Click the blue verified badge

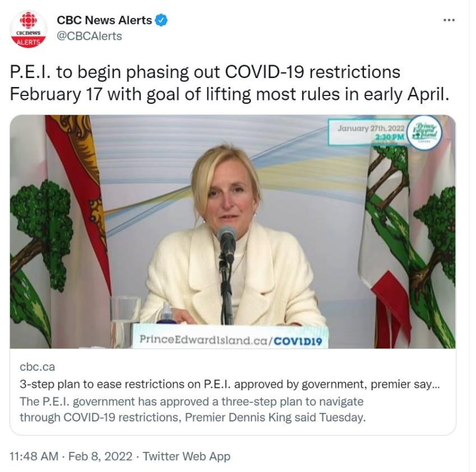(161, 21)
